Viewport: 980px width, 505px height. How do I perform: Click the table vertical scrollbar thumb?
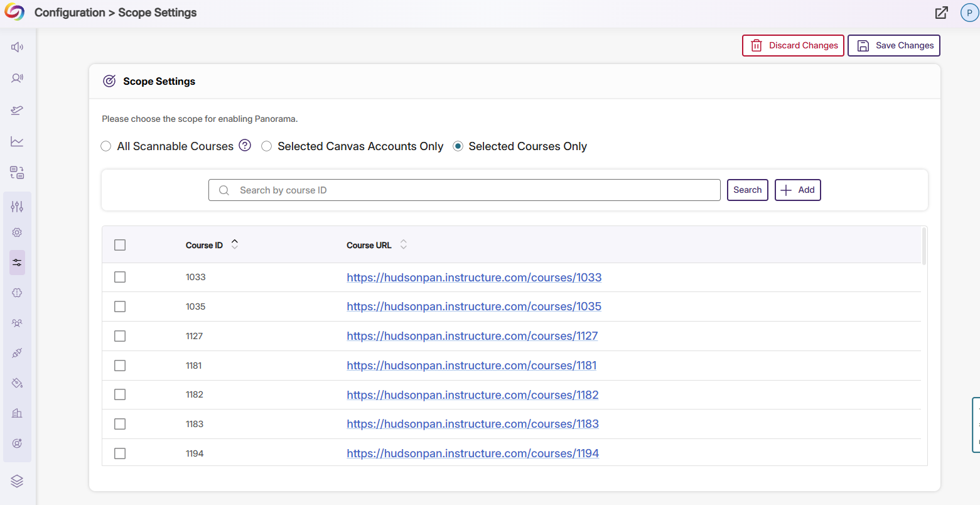click(923, 246)
